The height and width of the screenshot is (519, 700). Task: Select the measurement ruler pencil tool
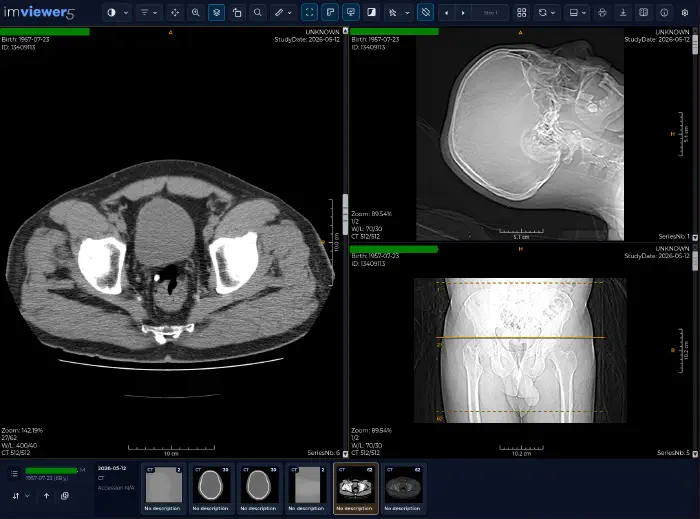[x=279, y=12]
